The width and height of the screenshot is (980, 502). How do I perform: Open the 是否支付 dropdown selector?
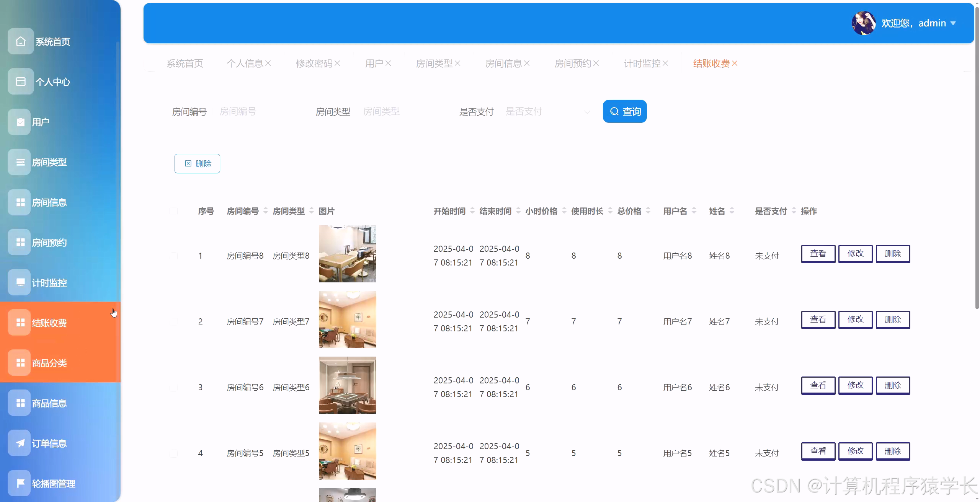pyautogui.click(x=548, y=111)
